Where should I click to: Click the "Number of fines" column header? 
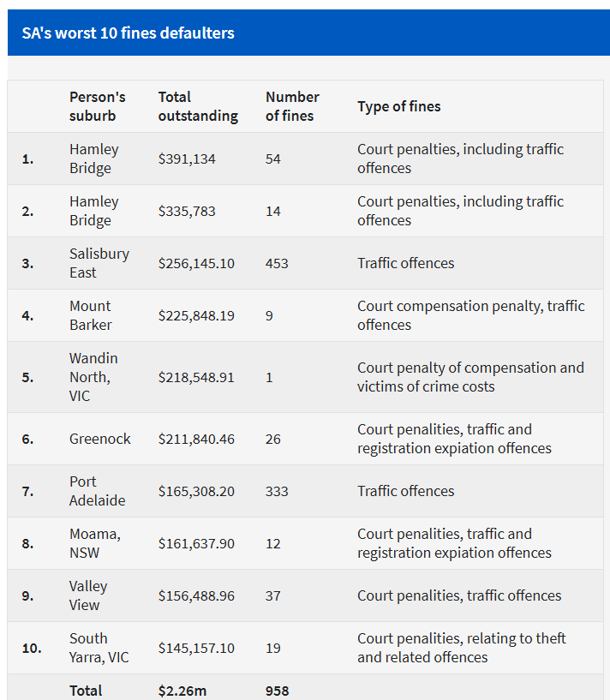[x=292, y=106]
